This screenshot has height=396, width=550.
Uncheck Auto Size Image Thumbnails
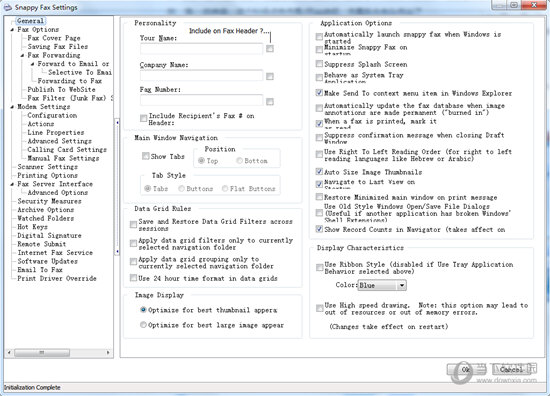(x=319, y=172)
